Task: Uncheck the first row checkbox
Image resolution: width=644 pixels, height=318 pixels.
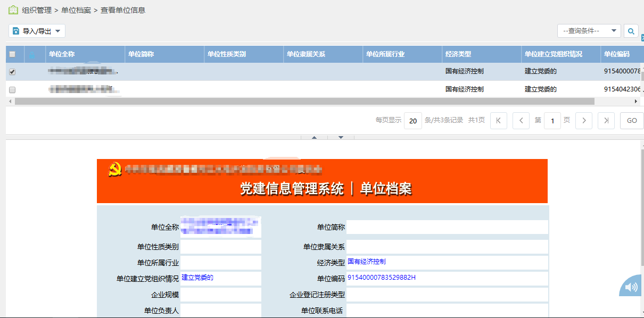Action: [x=13, y=72]
